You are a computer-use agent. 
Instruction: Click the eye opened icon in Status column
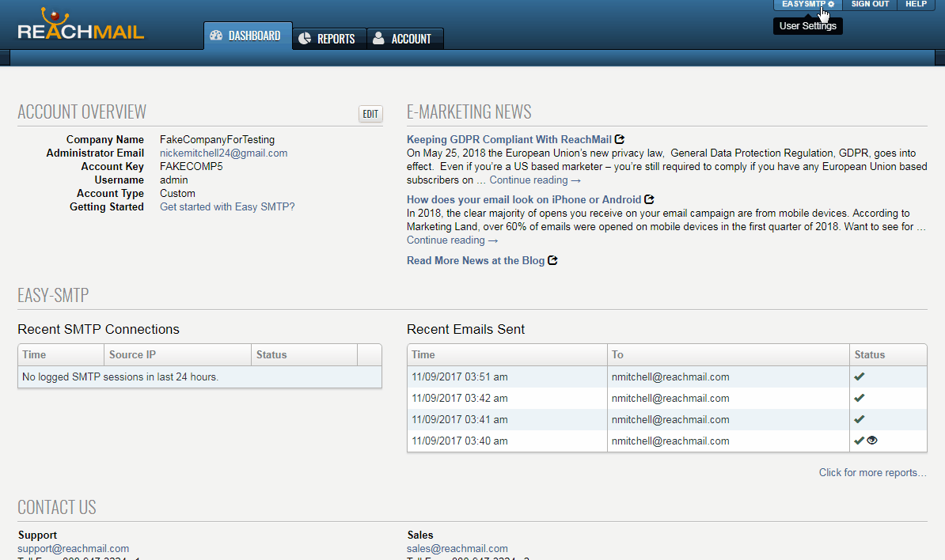click(x=872, y=441)
